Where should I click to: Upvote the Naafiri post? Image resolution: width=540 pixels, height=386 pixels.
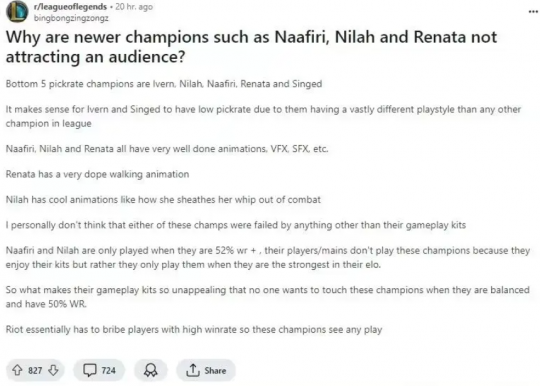(17, 371)
